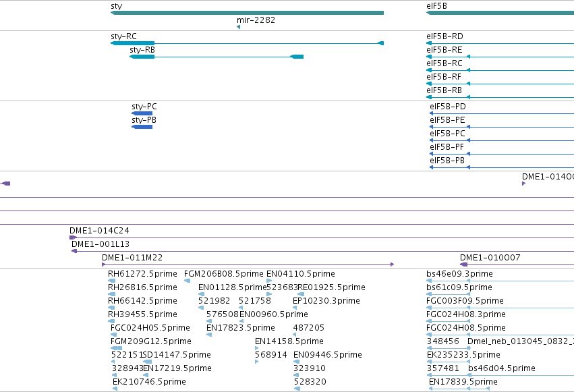The width and height of the screenshot is (574, 392).
Task: Select the mir-2282 label
Action: 256,20
